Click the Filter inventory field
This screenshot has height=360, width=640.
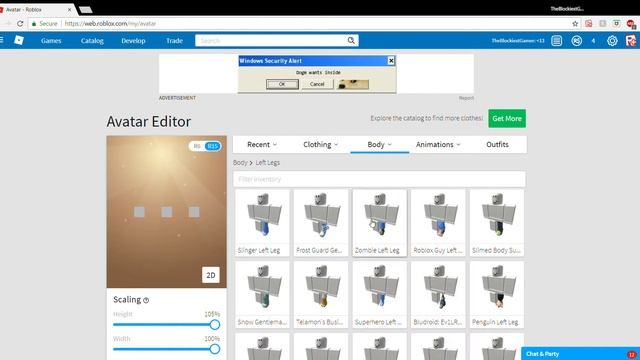pyautogui.click(x=379, y=179)
